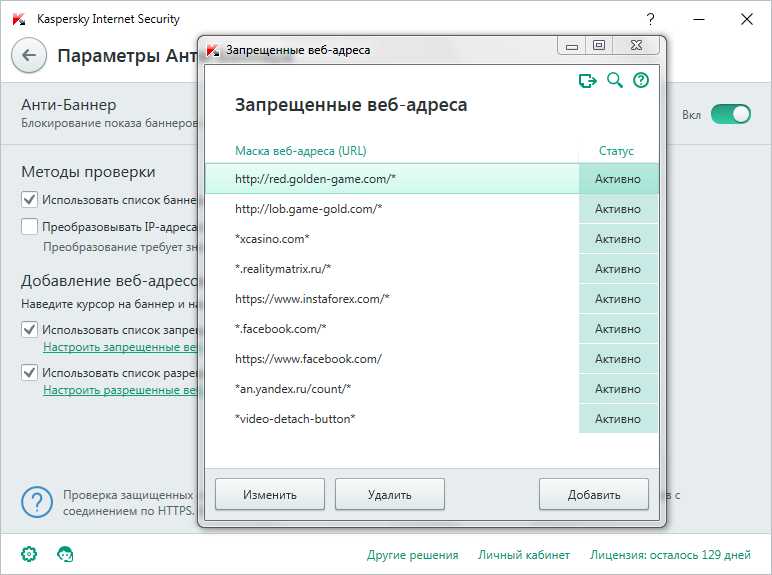The height and width of the screenshot is (575, 772).
Task: Open Другие решения link
Action: pos(413,555)
